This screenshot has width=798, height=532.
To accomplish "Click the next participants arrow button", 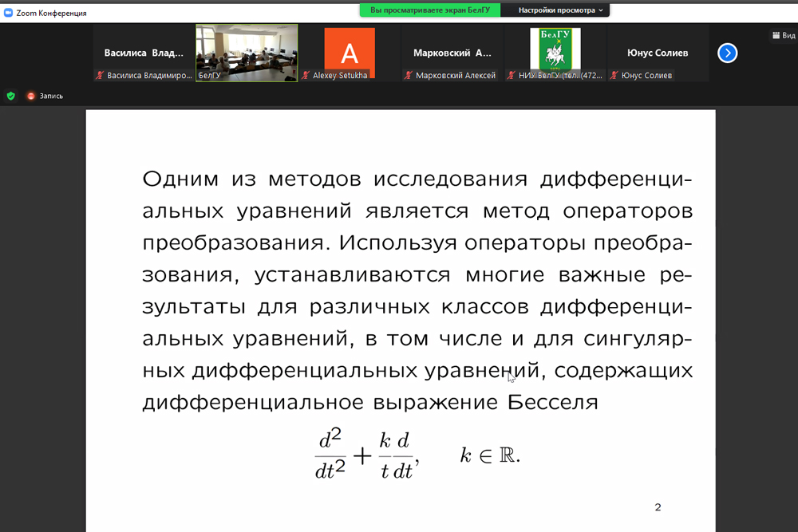I will [727, 53].
